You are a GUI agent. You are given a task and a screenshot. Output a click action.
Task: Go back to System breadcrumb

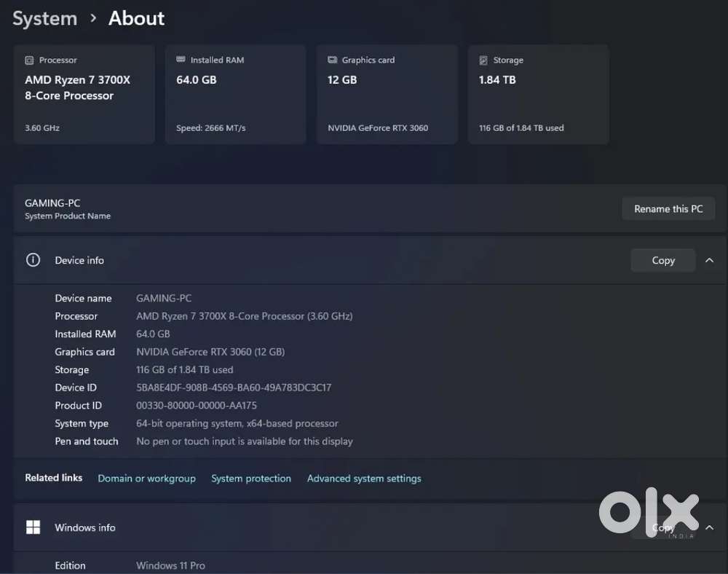coord(44,19)
